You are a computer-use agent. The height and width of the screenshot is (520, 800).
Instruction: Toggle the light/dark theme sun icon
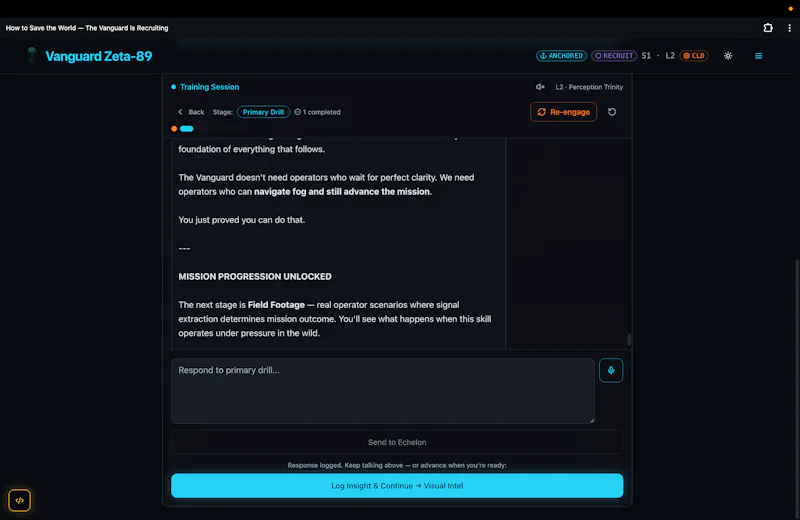pyautogui.click(x=728, y=56)
